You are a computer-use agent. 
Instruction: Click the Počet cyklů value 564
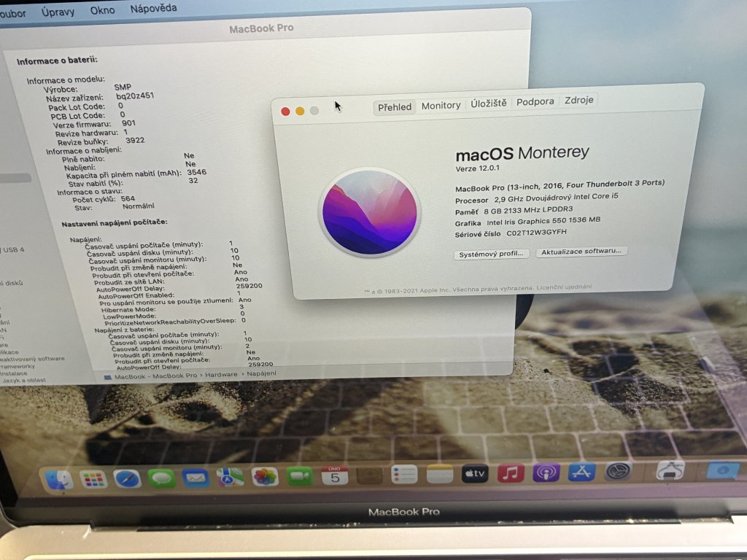128,198
